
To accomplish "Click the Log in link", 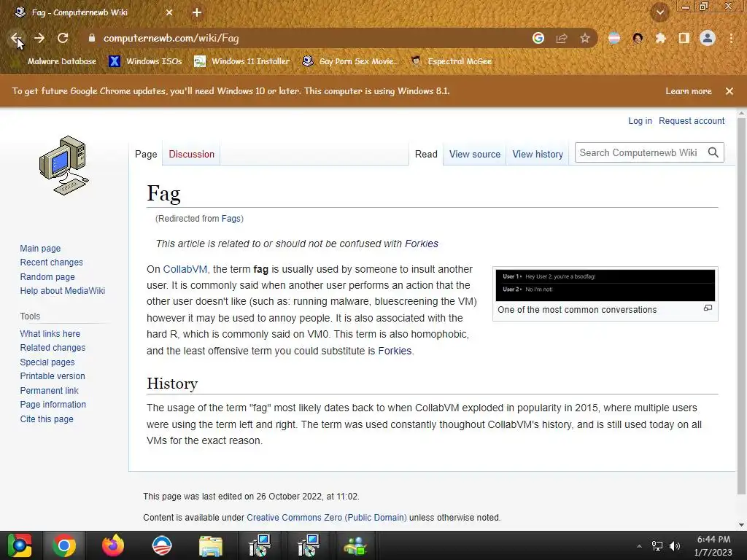I will (640, 121).
